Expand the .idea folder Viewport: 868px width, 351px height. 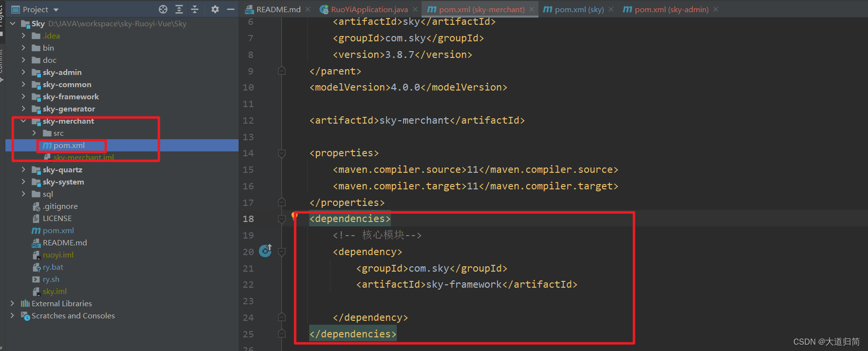[23, 36]
